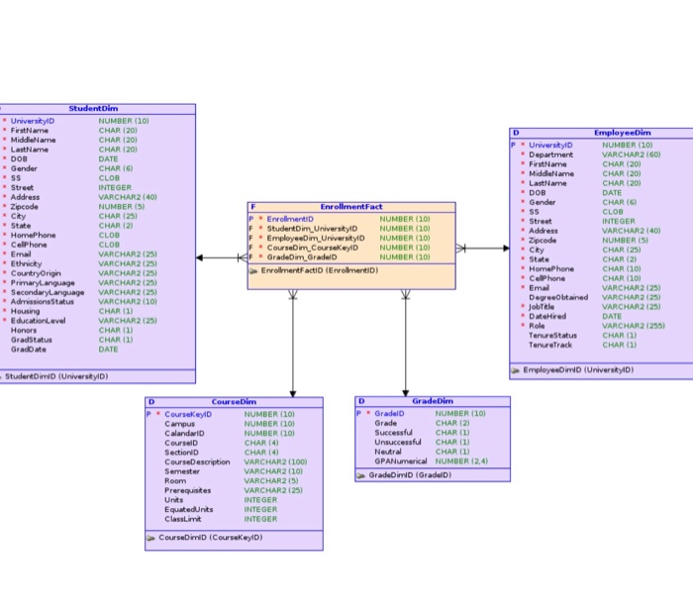Select the AdmissionsStatus column in StudentDim
The height and width of the screenshot is (616, 693).
click(43, 302)
